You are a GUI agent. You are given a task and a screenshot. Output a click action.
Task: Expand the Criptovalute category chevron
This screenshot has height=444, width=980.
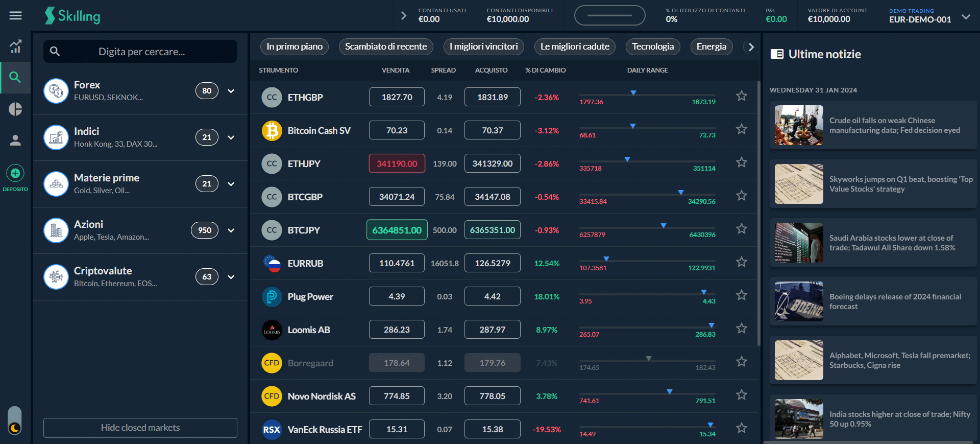(x=231, y=277)
